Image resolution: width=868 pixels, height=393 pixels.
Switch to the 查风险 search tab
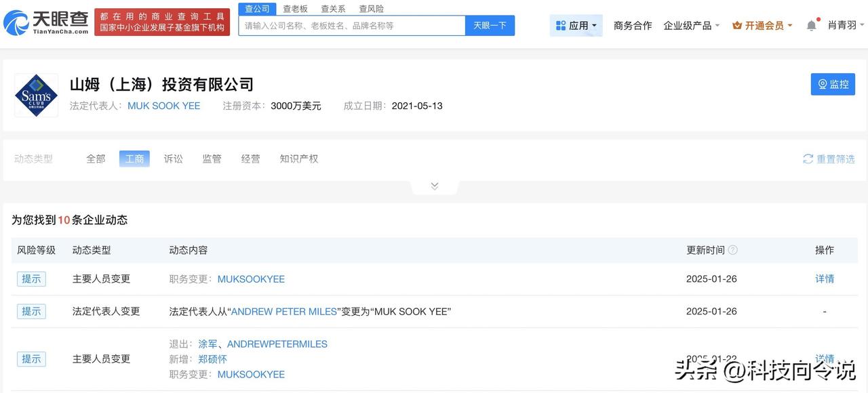pyautogui.click(x=371, y=9)
